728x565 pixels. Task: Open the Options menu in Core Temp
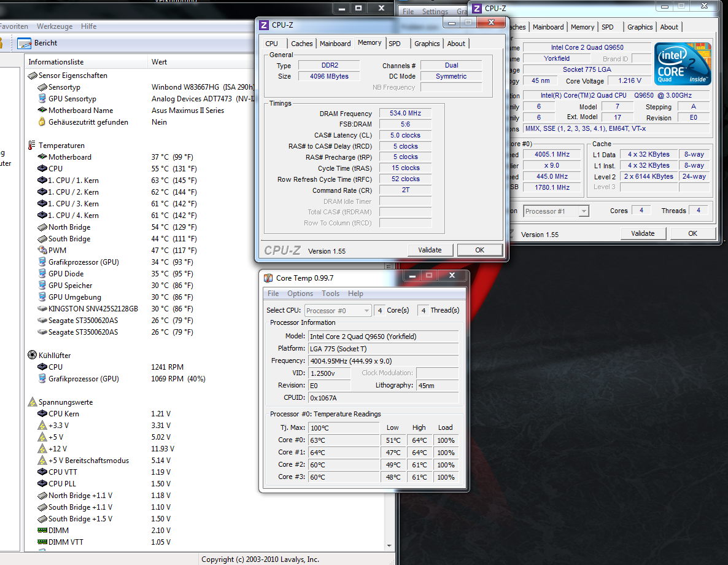pos(300,294)
